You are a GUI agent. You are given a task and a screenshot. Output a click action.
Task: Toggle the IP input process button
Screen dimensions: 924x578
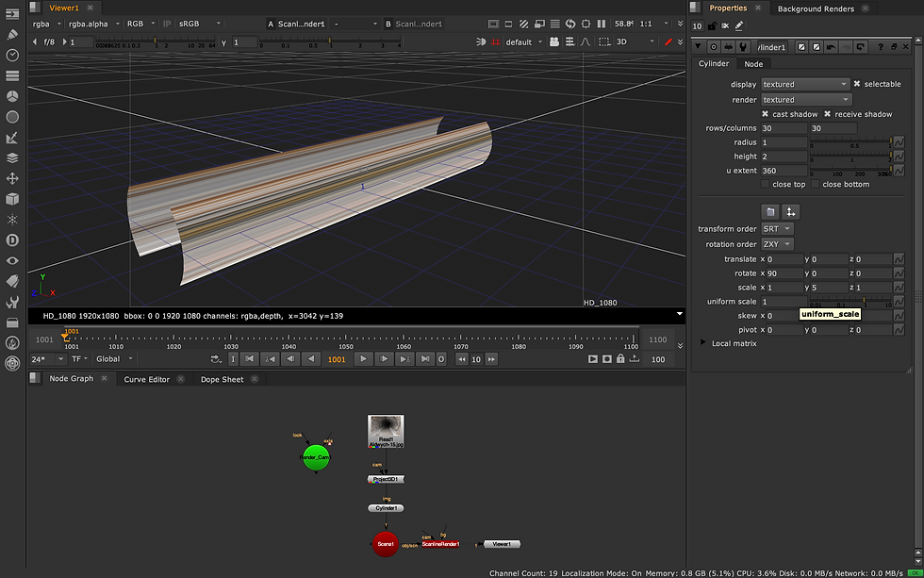[167, 24]
